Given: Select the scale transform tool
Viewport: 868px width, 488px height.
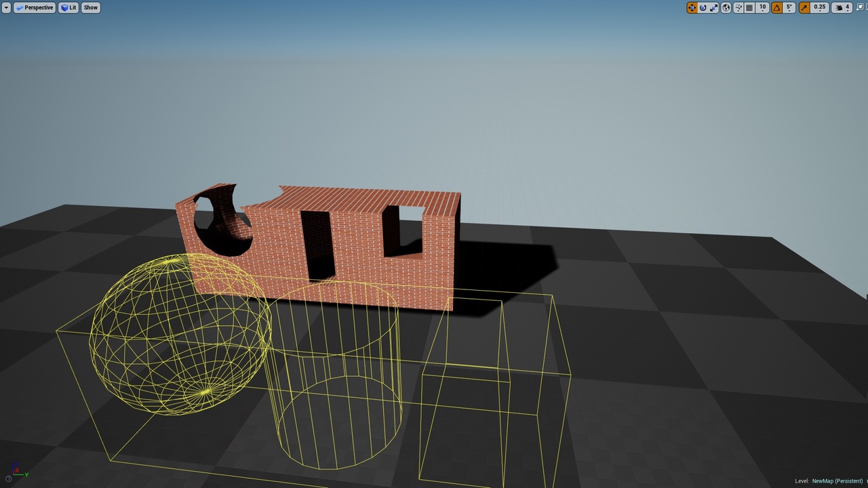Looking at the screenshot, I should tap(714, 7).
